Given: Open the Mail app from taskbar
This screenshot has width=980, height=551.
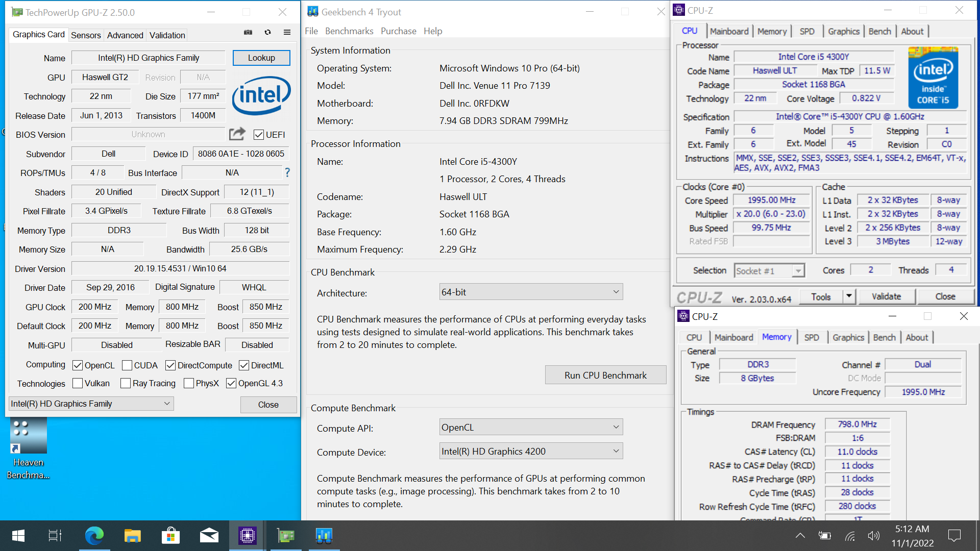Looking at the screenshot, I should (209, 536).
